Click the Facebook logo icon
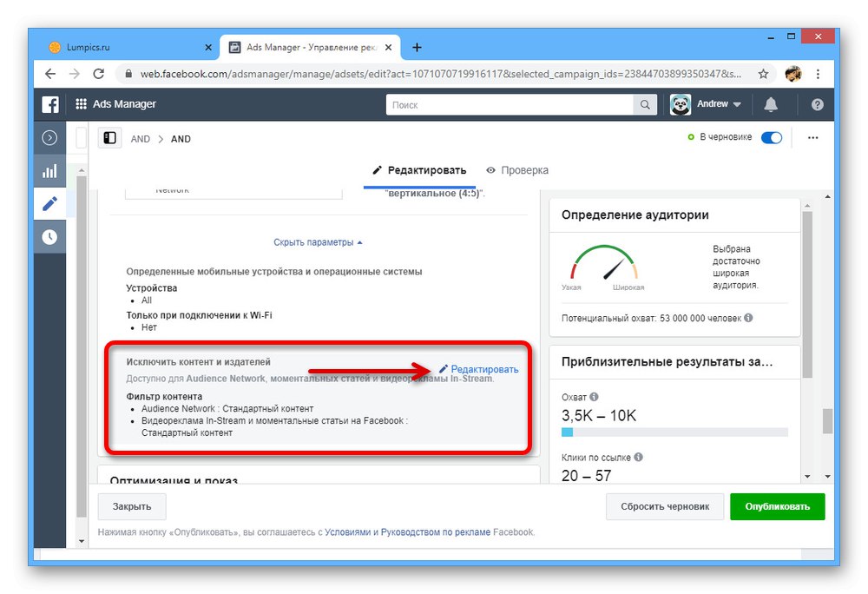 coord(50,104)
